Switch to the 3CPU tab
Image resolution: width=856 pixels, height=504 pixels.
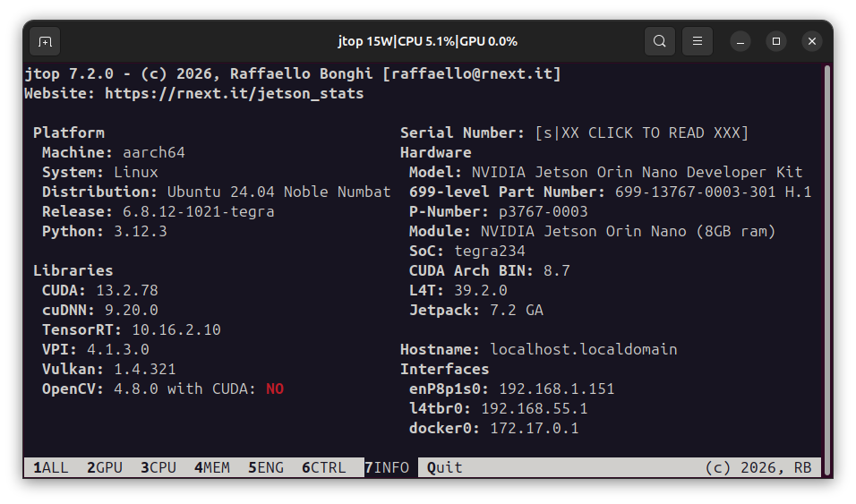[x=158, y=468]
